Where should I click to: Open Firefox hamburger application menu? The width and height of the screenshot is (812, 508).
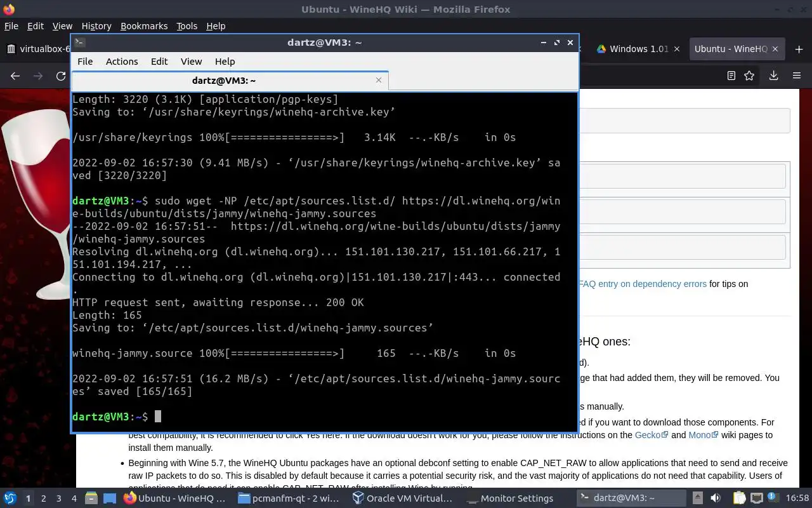797,76
